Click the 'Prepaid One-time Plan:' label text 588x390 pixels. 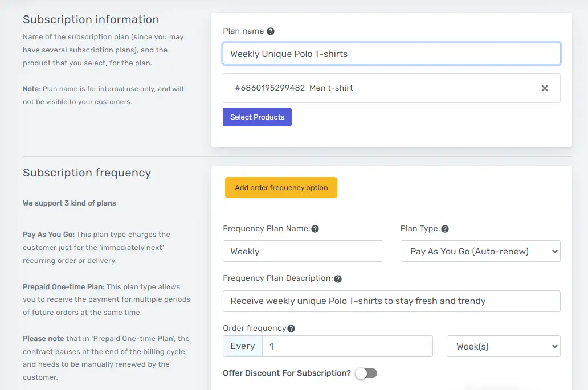pos(64,286)
